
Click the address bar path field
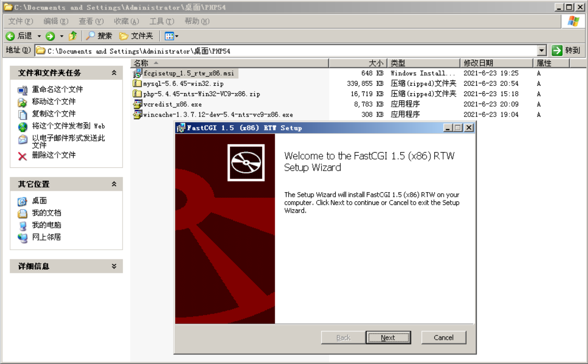[291, 51]
